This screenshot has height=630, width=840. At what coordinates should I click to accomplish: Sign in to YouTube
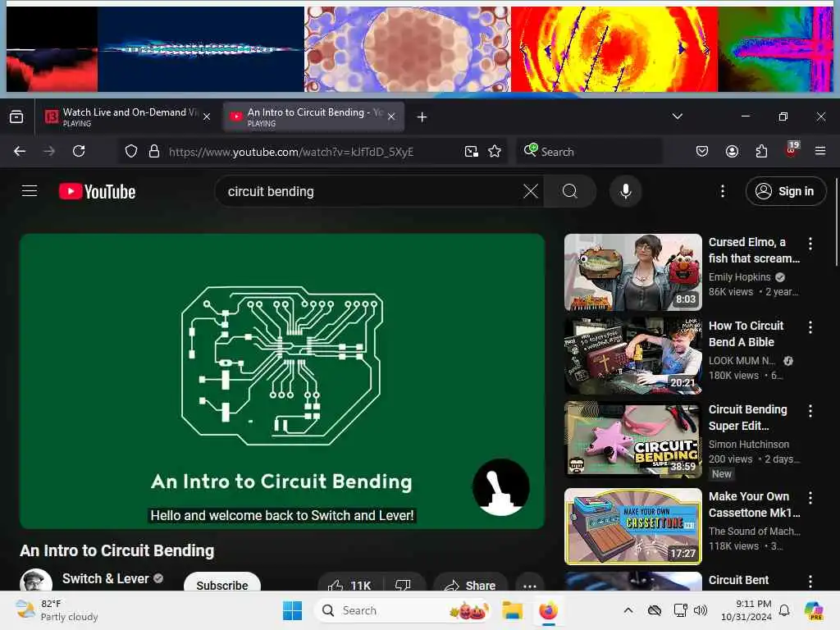click(785, 191)
